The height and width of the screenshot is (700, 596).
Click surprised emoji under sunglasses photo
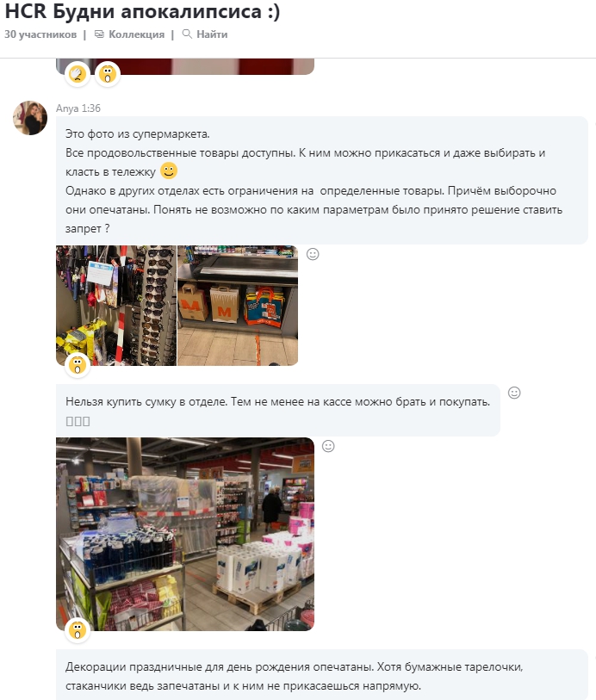point(78,365)
